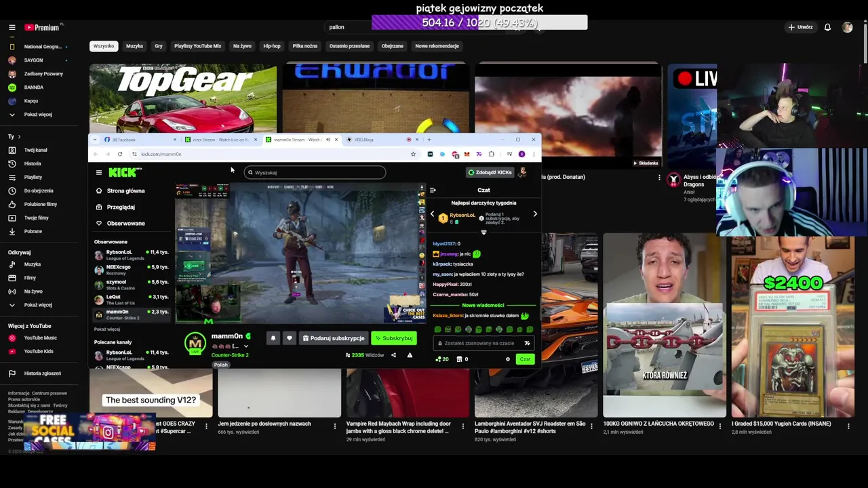Follow mamm0n with the heart button

pos(290,338)
